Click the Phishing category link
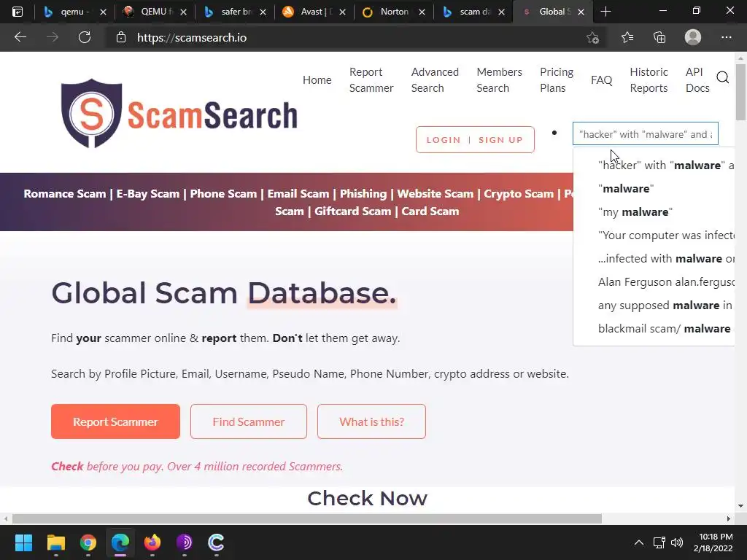Image resolution: width=747 pixels, height=560 pixels. click(363, 194)
